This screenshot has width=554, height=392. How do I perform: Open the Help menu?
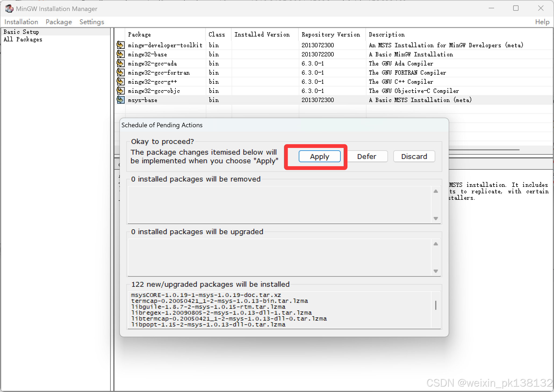click(542, 22)
